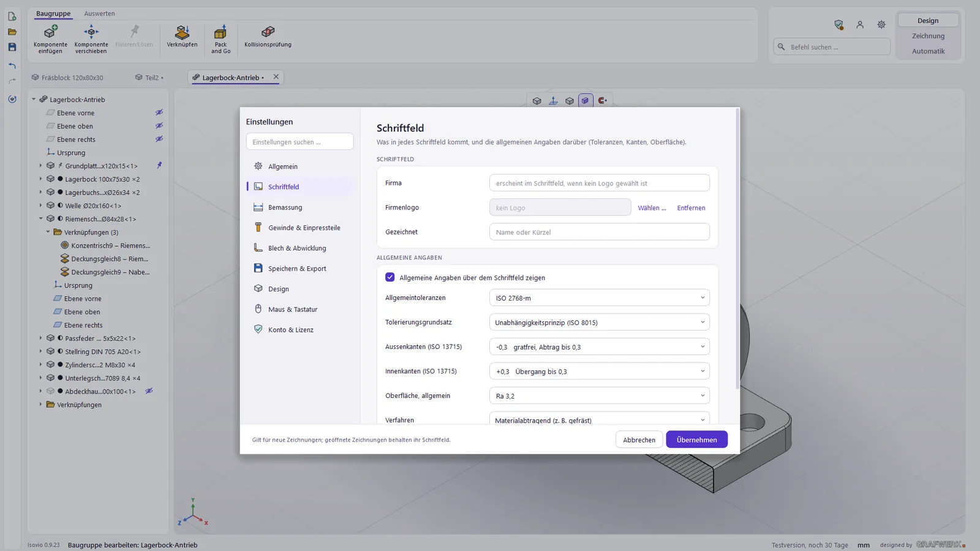Click the Abbrechen button
The image size is (980, 551).
(639, 440)
